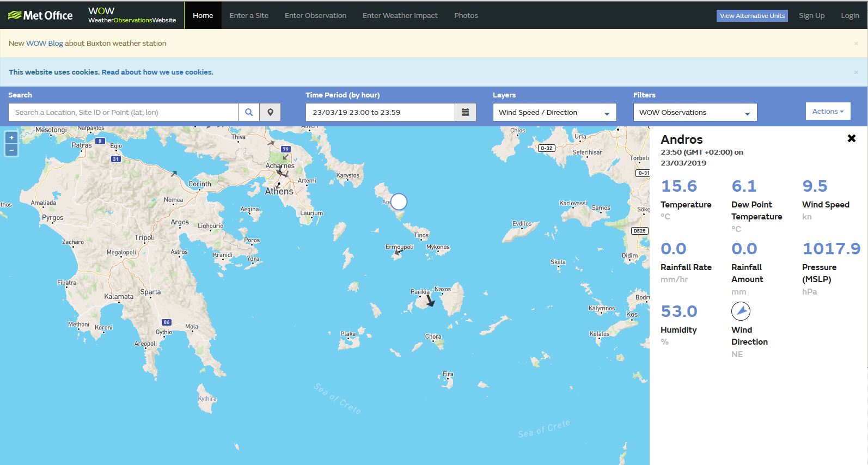Click the Samos label on the map
The width and height of the screenshot is (868, 465).
point(601,208)
